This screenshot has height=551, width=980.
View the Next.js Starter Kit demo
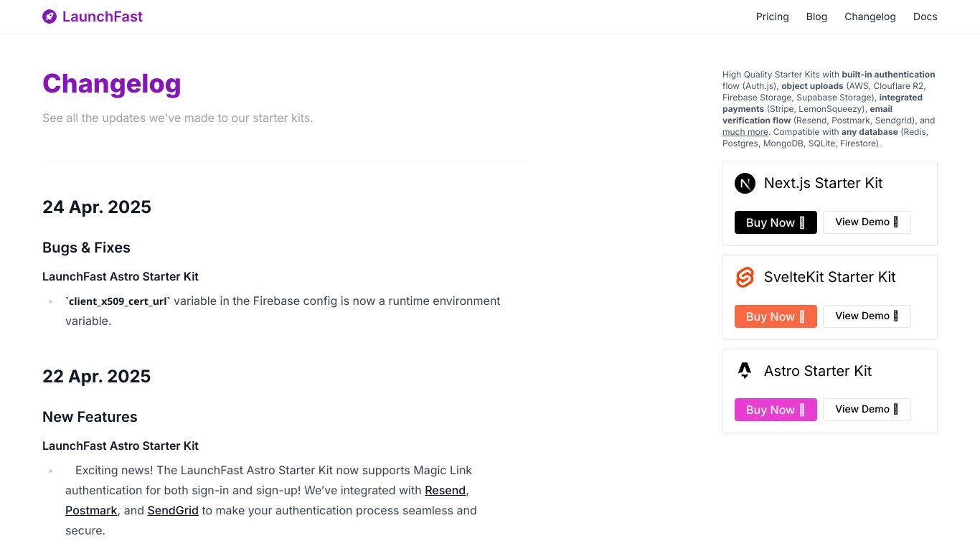[x=867, y=222]
